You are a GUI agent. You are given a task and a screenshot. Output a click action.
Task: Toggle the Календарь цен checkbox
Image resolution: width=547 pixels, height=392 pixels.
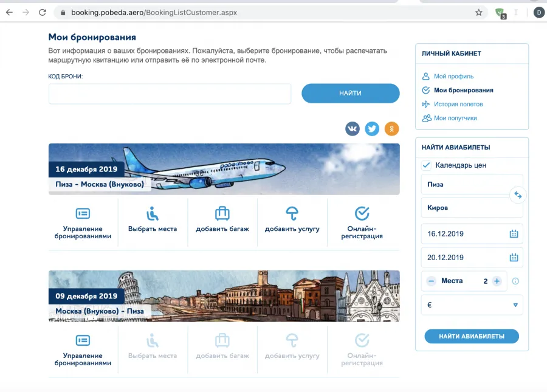(426, 165)
